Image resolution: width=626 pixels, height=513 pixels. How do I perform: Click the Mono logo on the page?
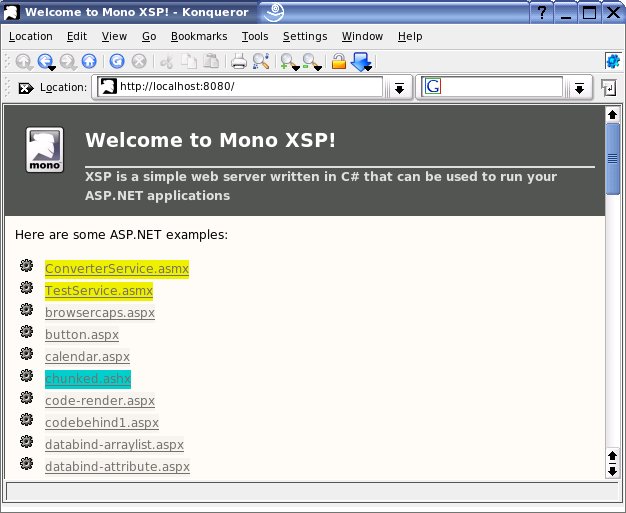click(x=45, y=150)
